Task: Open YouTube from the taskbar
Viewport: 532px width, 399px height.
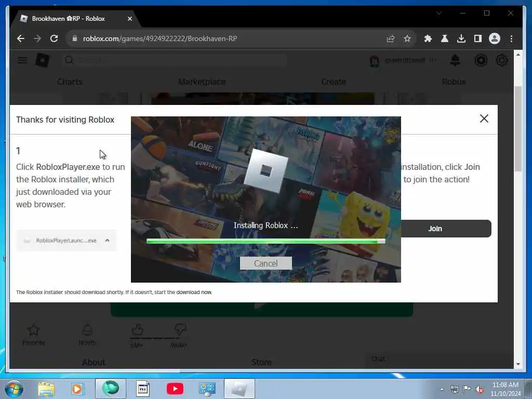Action: (x=175, y=389)
